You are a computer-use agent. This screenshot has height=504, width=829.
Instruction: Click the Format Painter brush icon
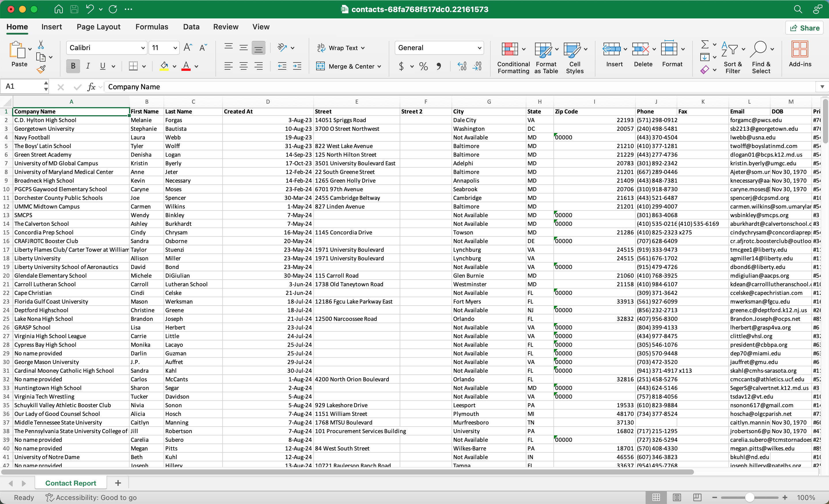click(x=41, y=70)
